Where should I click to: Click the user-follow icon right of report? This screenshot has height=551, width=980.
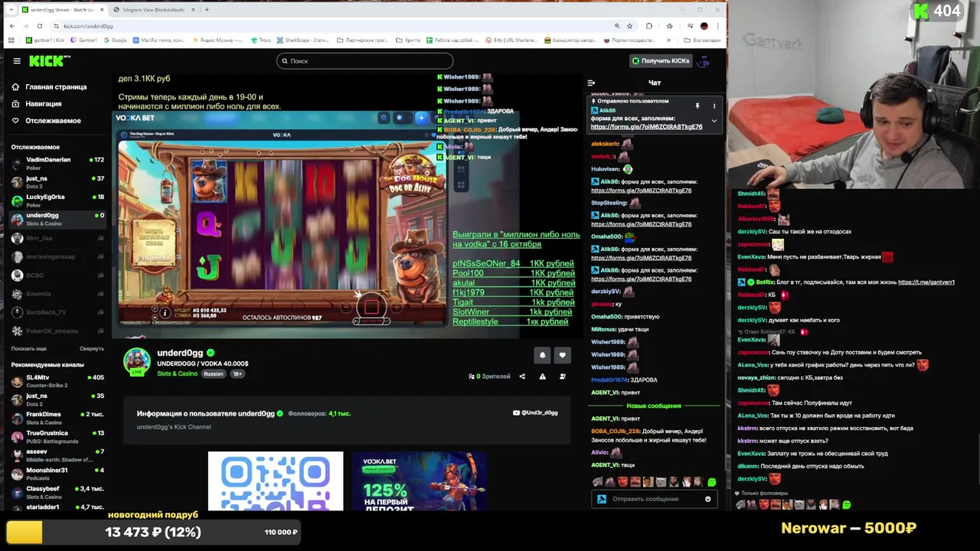pyautogui.click(x=563, y=377)
